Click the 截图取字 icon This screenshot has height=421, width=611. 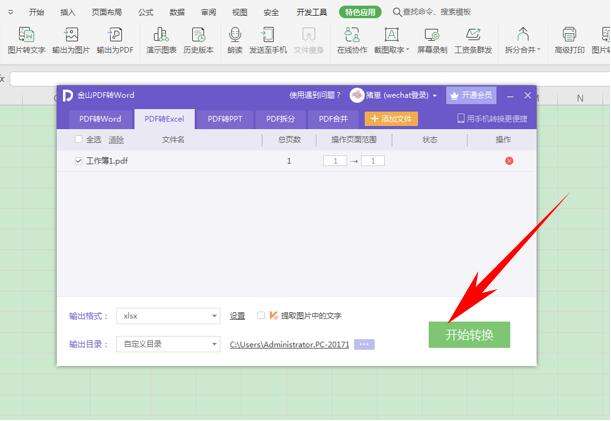(x=391, y=35)
